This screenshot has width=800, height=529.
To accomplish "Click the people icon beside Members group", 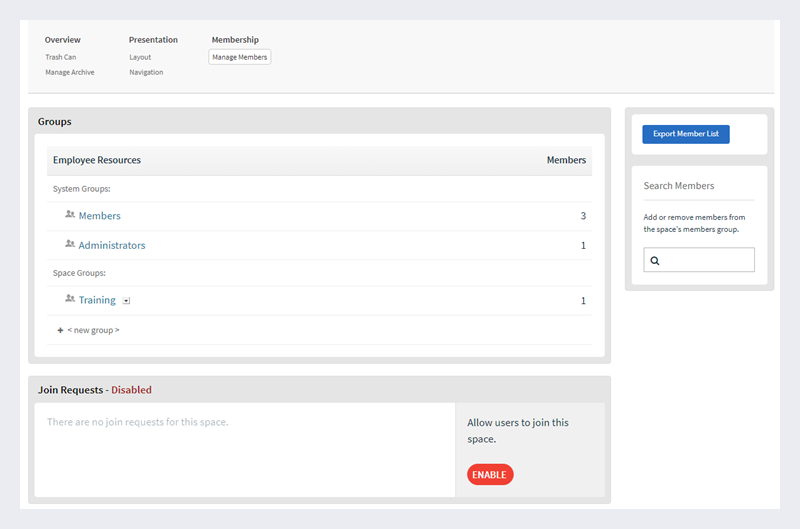I will [70, 215].
